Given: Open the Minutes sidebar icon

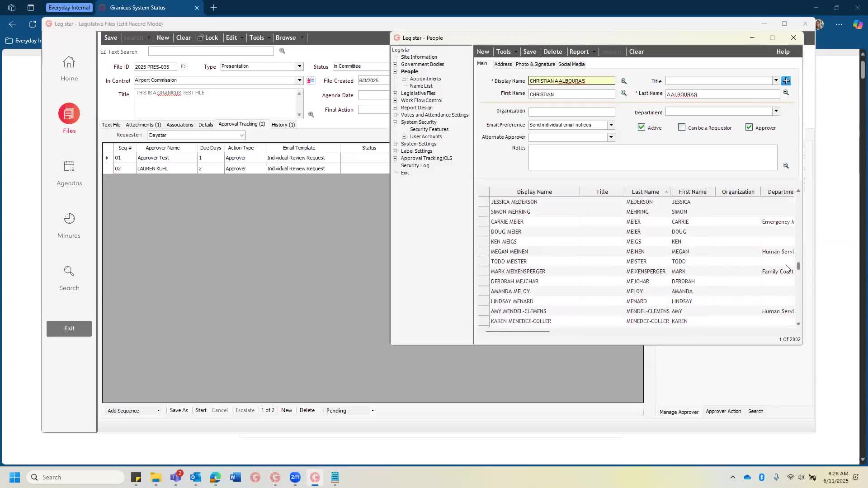Looking at the screenshot, I should 69,219.
